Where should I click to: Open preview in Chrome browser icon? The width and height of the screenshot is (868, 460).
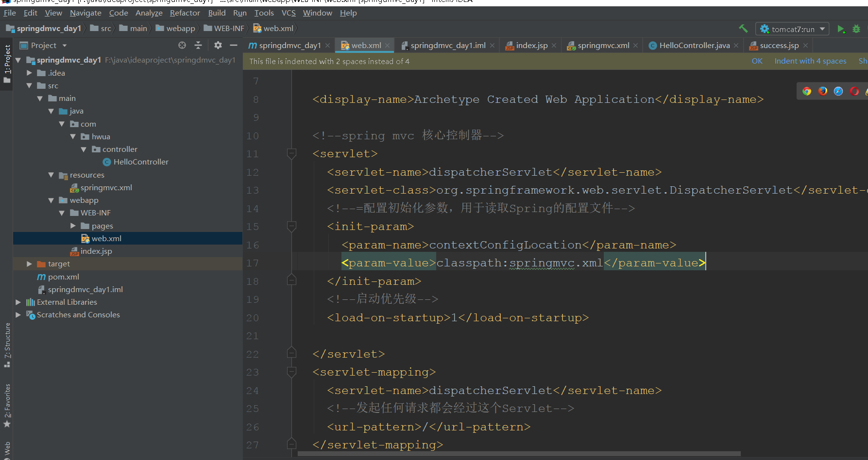(807, 91)
